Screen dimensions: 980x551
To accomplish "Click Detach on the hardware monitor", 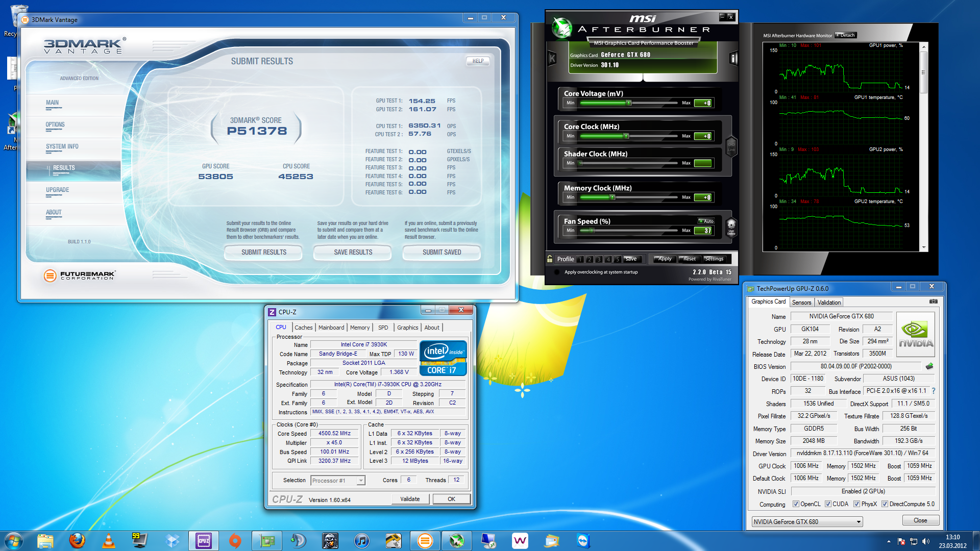I will pyautogui.click(x=846, y=35).
